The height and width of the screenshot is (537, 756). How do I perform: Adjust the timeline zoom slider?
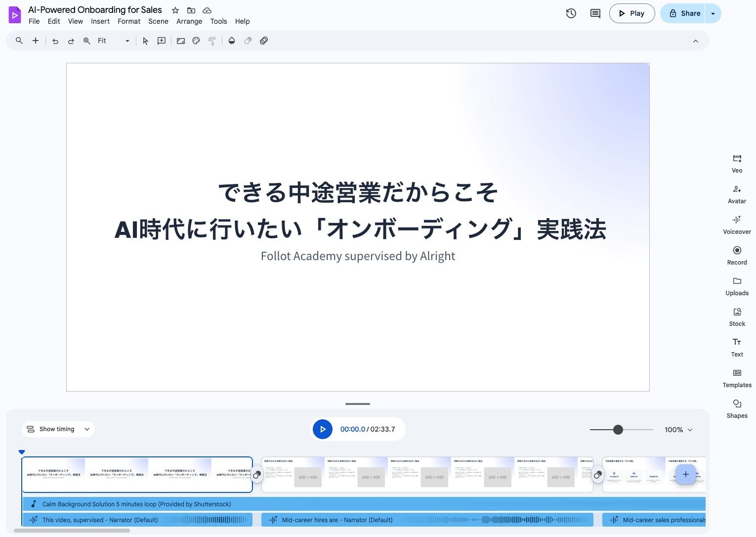click(619, 429)
